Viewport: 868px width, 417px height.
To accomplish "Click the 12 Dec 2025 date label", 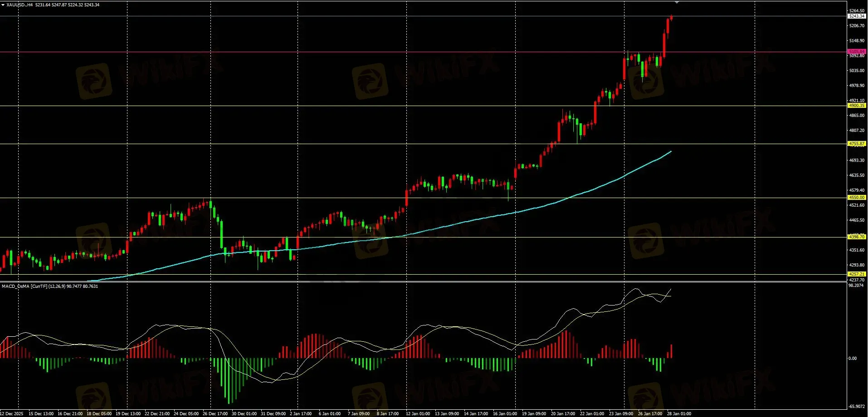I will [x=12, y=414].
